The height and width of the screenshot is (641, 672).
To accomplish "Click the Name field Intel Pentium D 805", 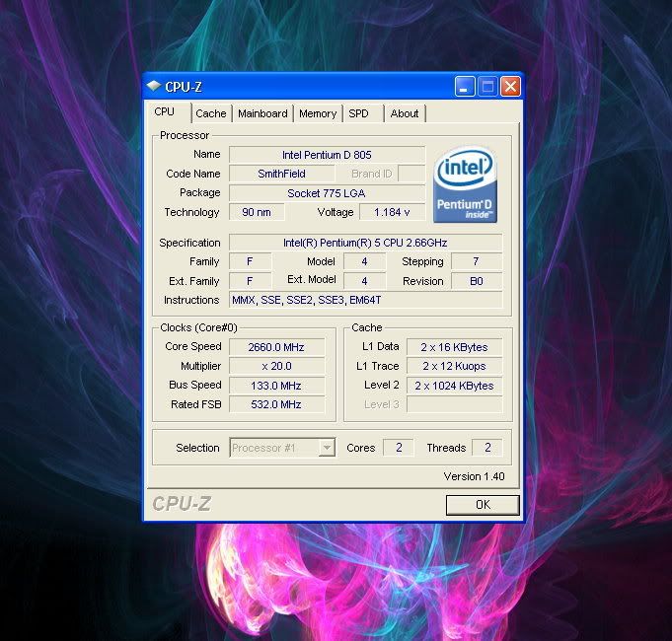I will [327, 155].
